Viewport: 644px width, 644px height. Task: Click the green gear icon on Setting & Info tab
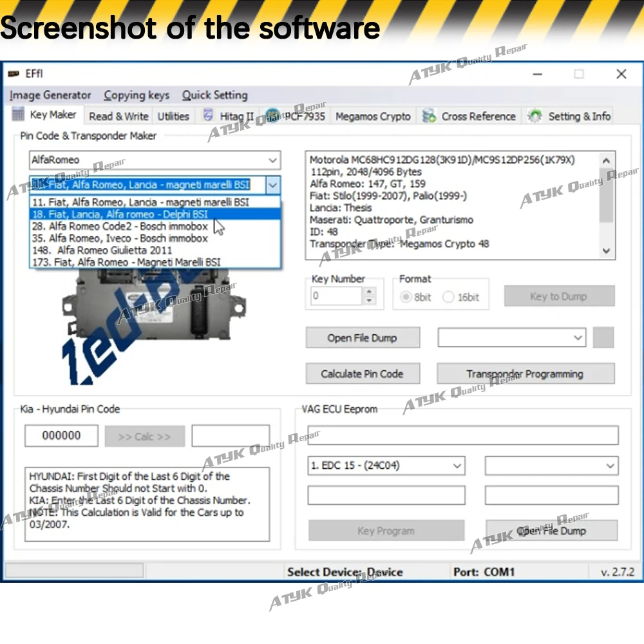[x=535, y=116]
